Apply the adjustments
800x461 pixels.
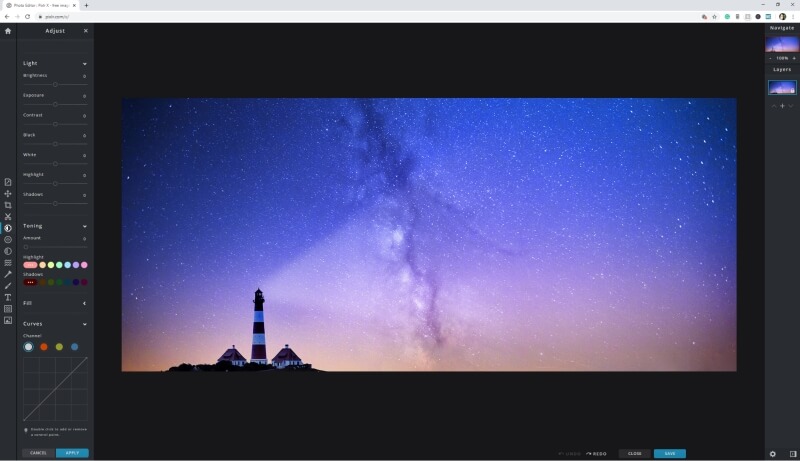coord(72,453)
